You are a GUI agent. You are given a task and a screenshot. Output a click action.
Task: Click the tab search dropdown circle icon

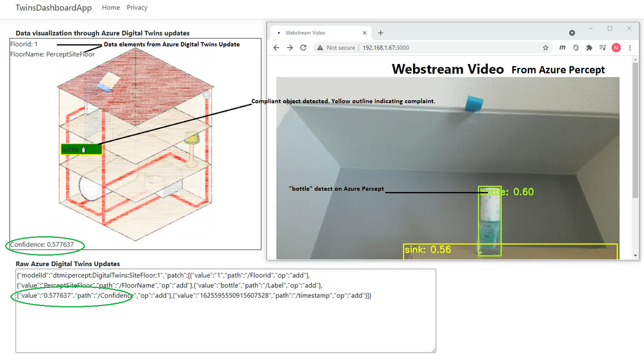point(572,33)
